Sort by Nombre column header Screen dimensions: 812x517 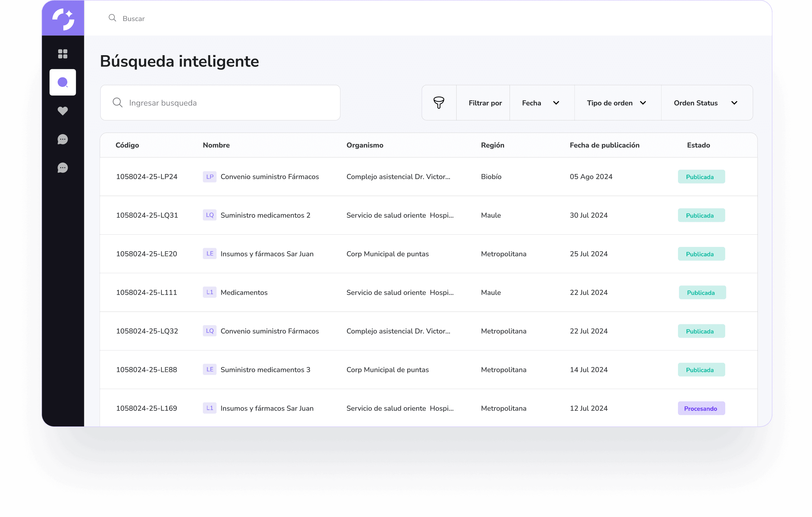(x=216, y=145)
